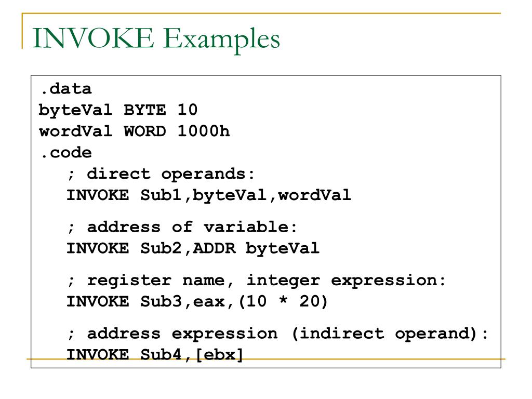Screen dimensions: 532x399
Task: Click the '.data' directive line
Action: click(x=66, y=89)
